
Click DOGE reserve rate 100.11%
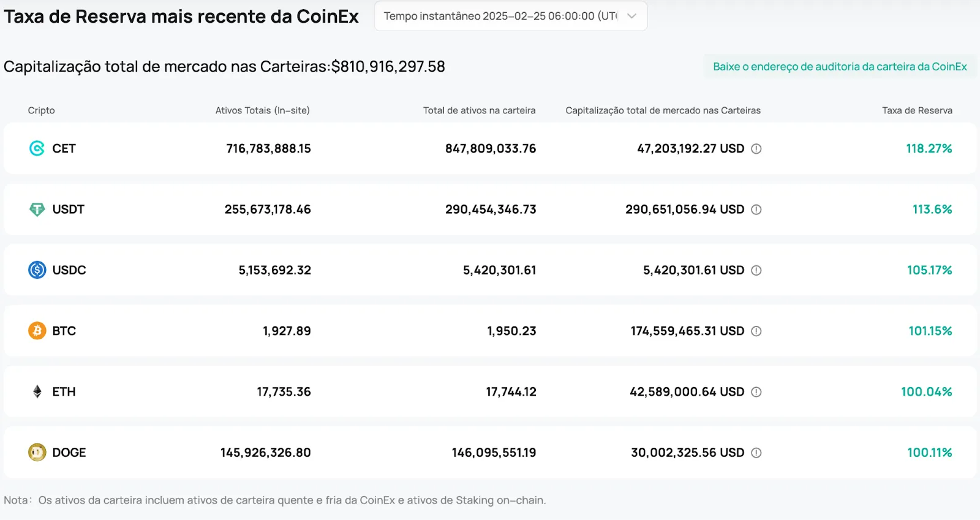[929, 453]
